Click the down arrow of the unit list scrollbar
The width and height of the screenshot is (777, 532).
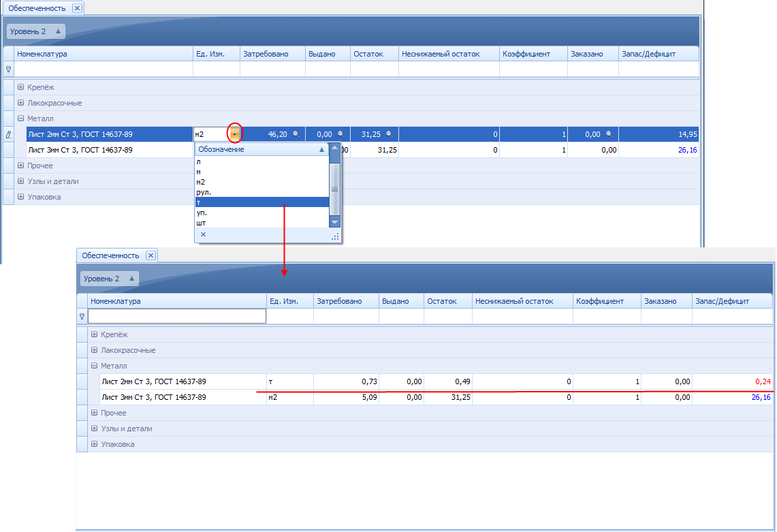point(334,222)
